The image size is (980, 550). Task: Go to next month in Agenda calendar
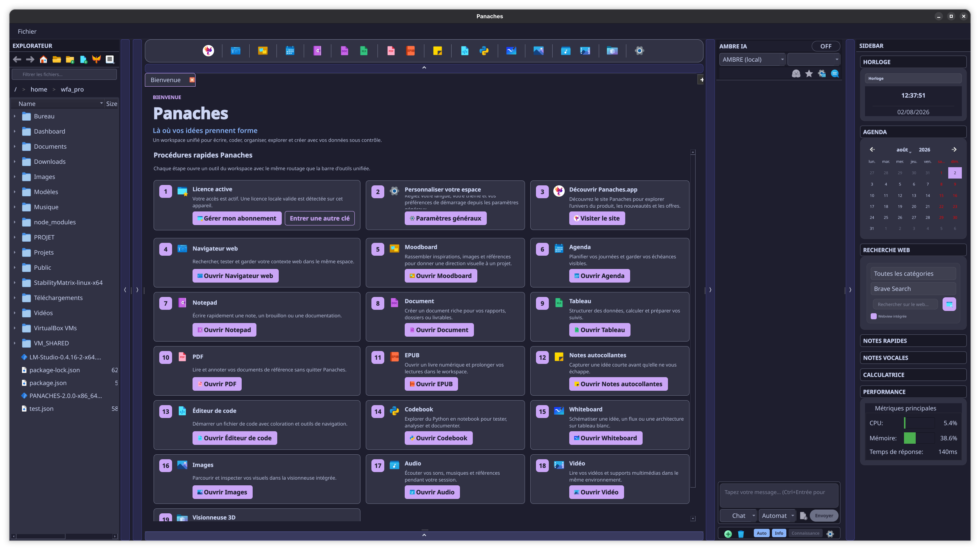[954, 149]
